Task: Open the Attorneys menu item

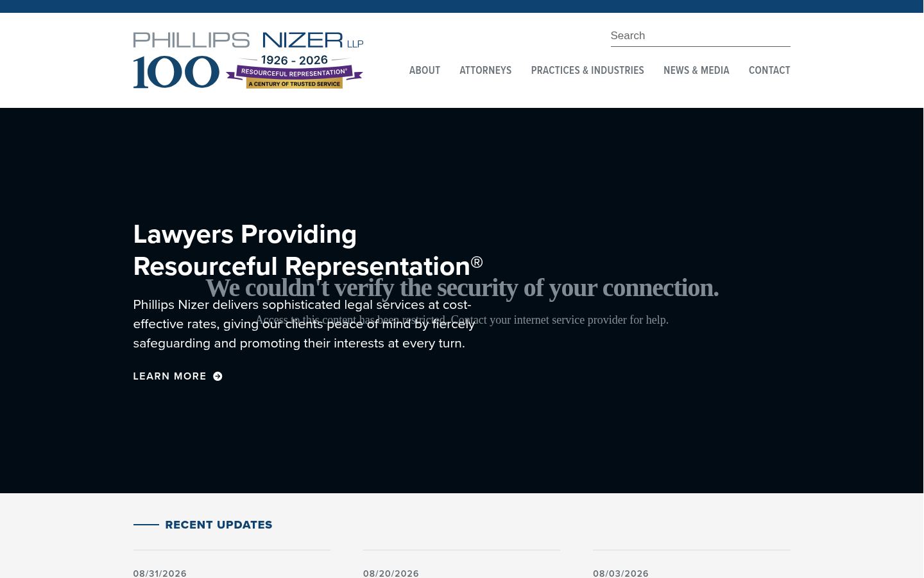Action: [x=485, y=71]
